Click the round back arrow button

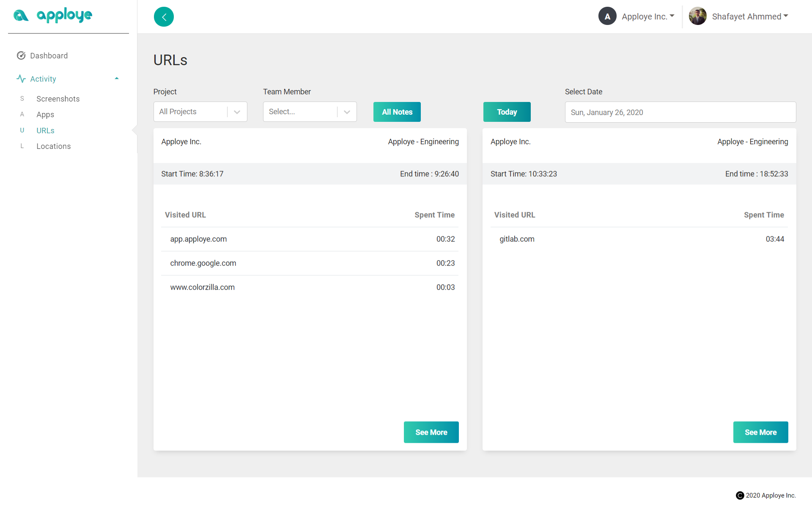point(164,17)
